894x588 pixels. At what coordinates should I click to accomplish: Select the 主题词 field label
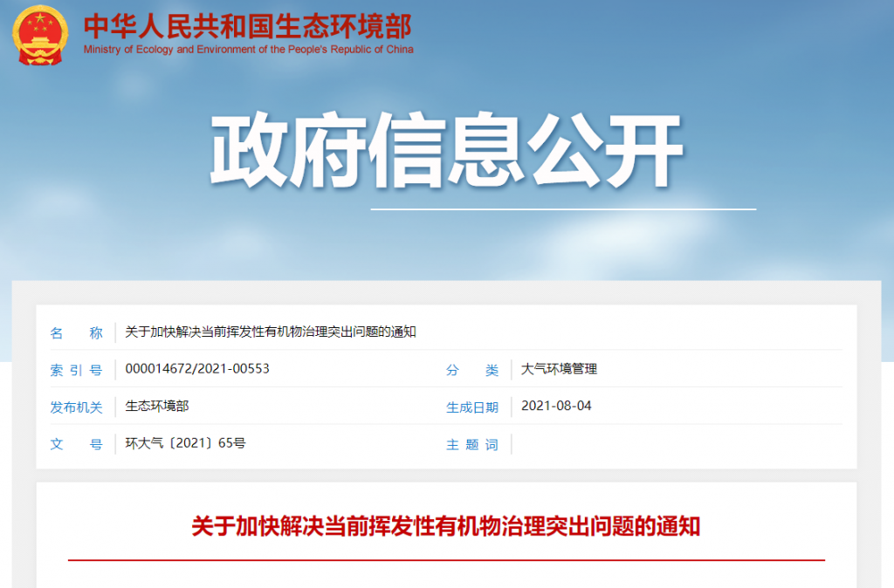click(472, 445)
